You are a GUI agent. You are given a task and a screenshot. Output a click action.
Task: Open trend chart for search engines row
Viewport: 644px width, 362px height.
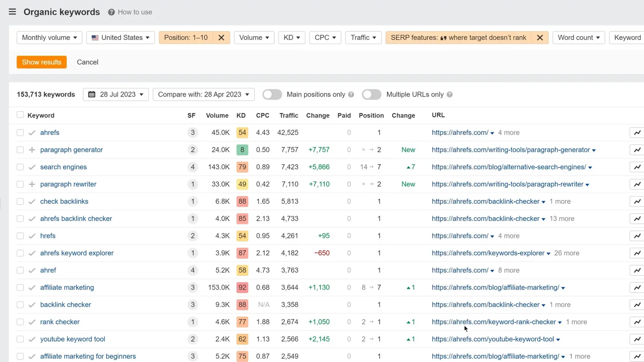637,167
